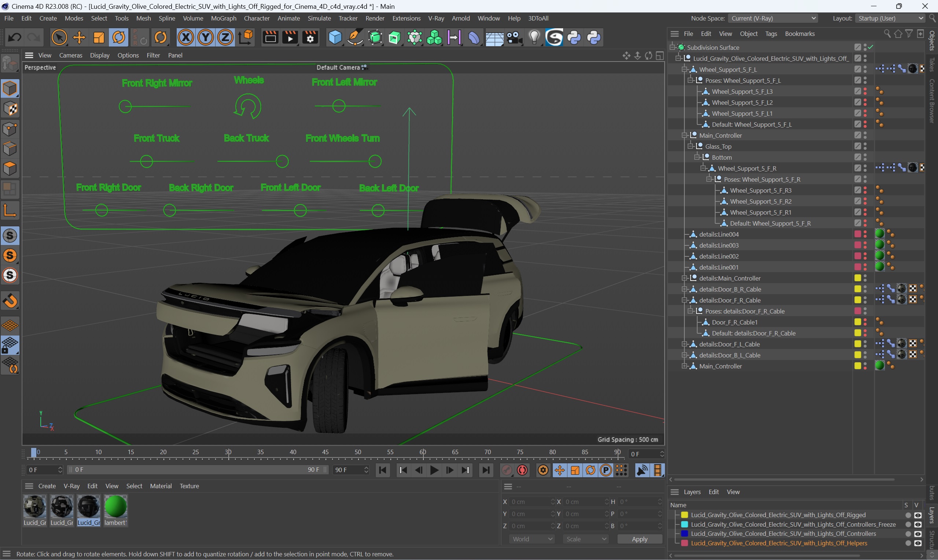
Task: Toggle viewport maximize icon
Action: tap(660, 55)
